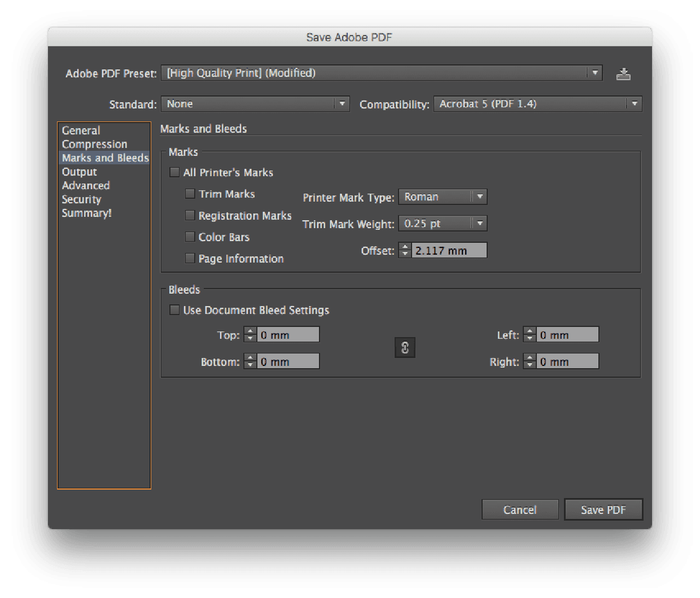Viewport: 700px width, 598px height.
Task: Open the Trim Mark Weight dropdown
Action: (479, 223)
